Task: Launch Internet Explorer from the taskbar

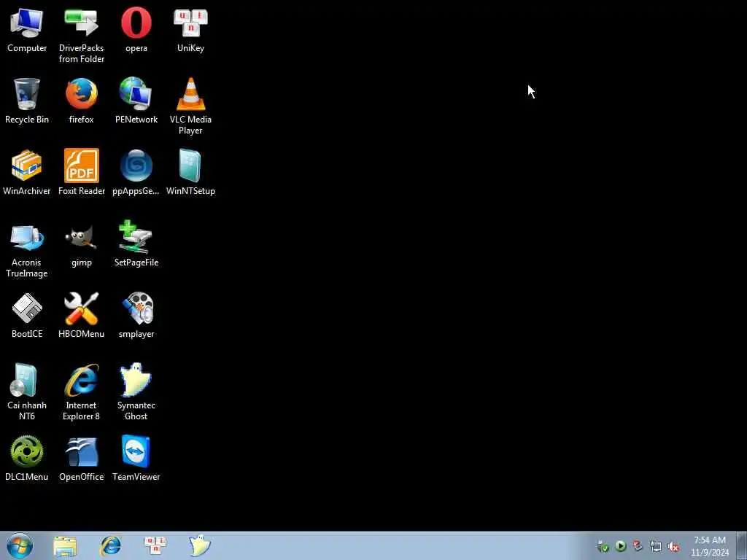Action: tap(110, 546)
